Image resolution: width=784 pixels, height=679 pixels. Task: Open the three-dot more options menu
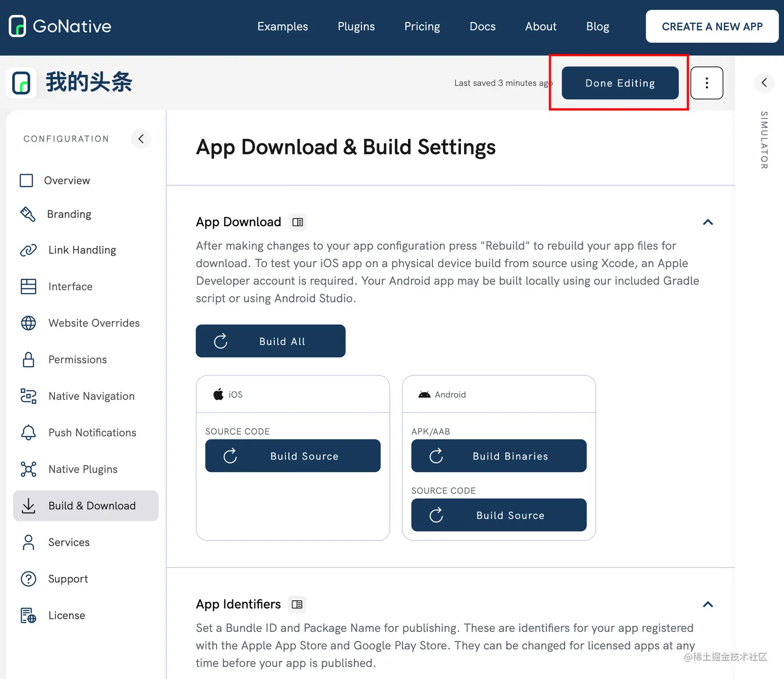(x=707, y=83)
